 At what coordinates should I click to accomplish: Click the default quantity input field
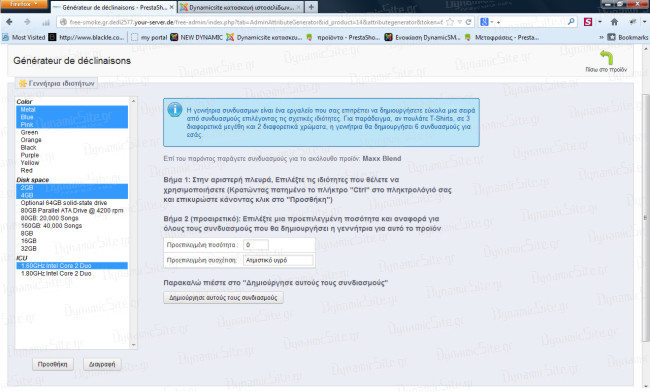[256, 245]
